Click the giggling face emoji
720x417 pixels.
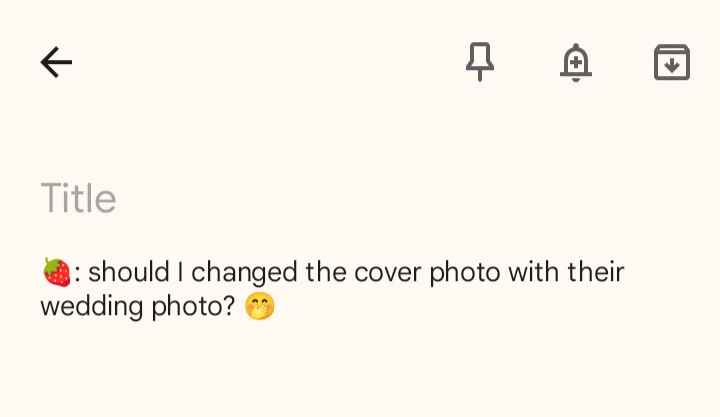point(260,306)
